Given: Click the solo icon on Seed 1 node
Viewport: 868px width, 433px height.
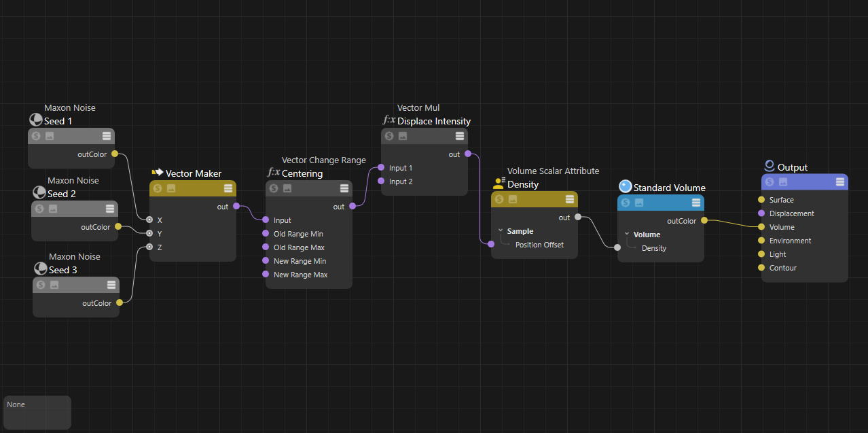Looking at the screenshot, I should (36, 136).
